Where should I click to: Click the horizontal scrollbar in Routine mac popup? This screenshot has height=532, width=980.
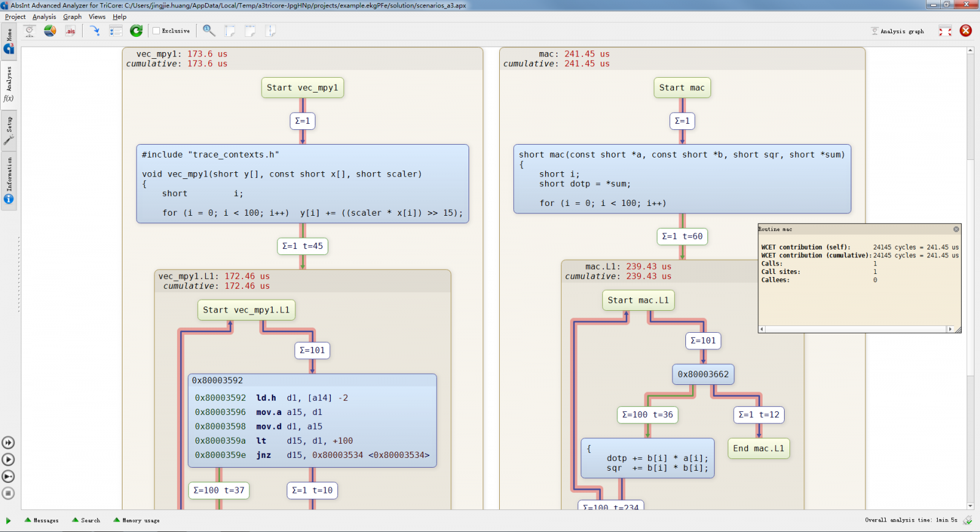coord(857,329)
